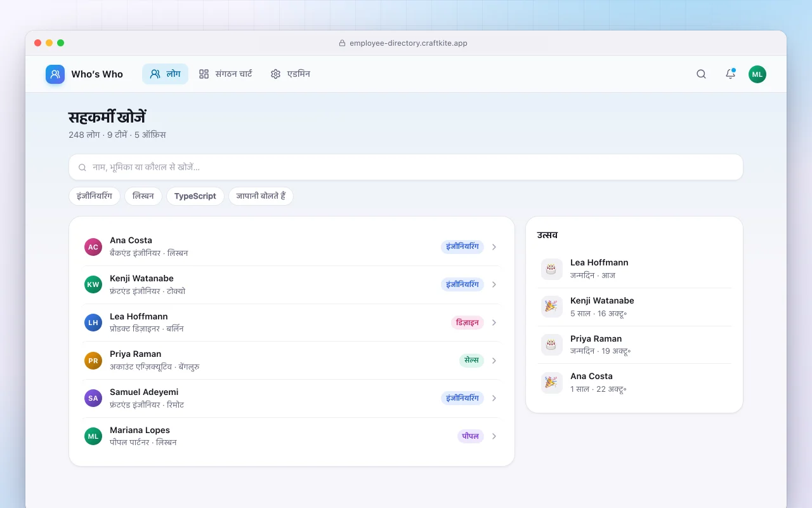This screenshot has width=812, height=508.
Task: Expand Ana Costa row chevron
Action: point(494,247)
